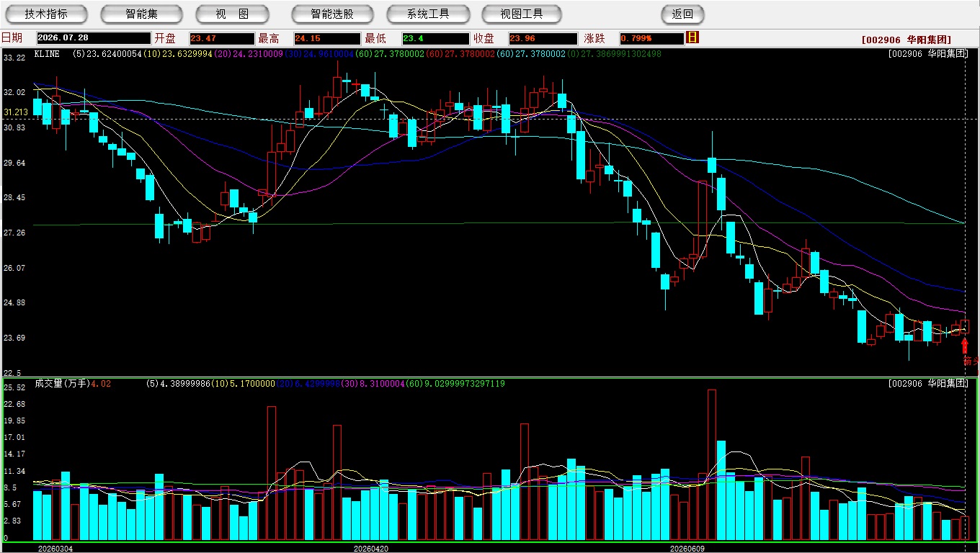Click the 20260609 date axis label

coord(687,549)
